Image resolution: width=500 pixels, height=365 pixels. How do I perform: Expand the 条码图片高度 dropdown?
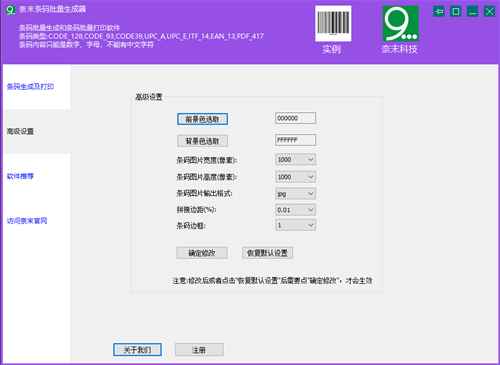pos(295,177)
